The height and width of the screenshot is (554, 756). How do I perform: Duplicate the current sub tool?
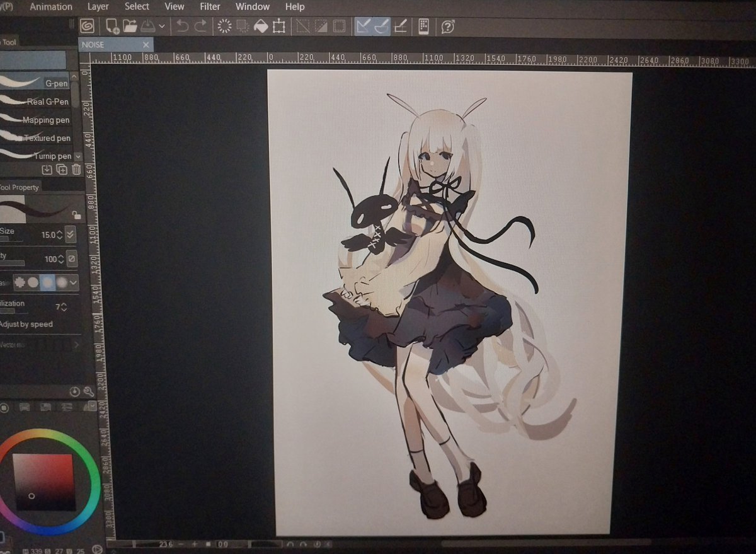tap(62, 169)
